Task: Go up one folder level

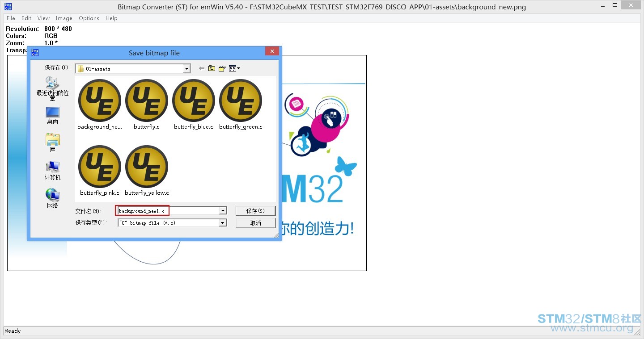Action: click(x=212, y=68)
